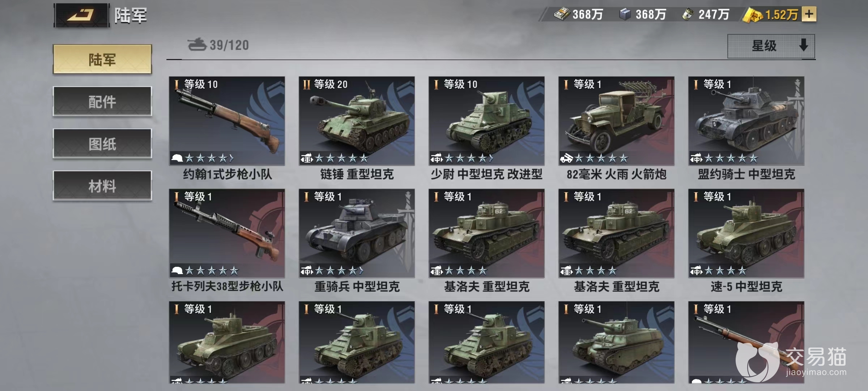Open the 星级 sort dropdown
This screenshot has height=391, width=868.
771,46
